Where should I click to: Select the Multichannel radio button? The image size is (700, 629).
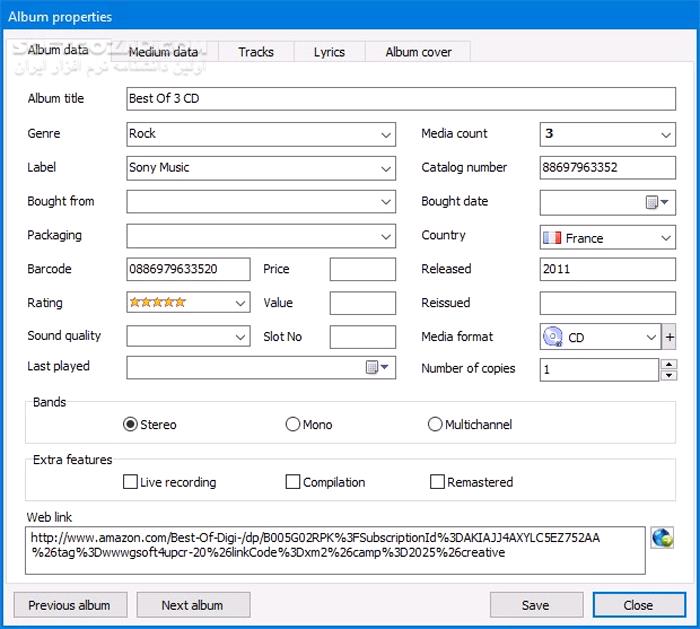[435, 424]
